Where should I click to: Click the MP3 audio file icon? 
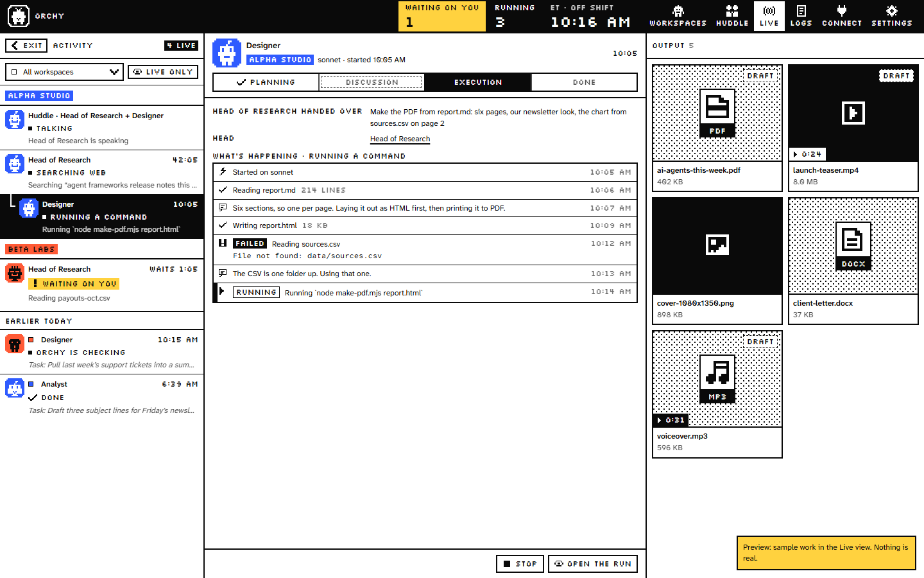click(x=717, y=379)
